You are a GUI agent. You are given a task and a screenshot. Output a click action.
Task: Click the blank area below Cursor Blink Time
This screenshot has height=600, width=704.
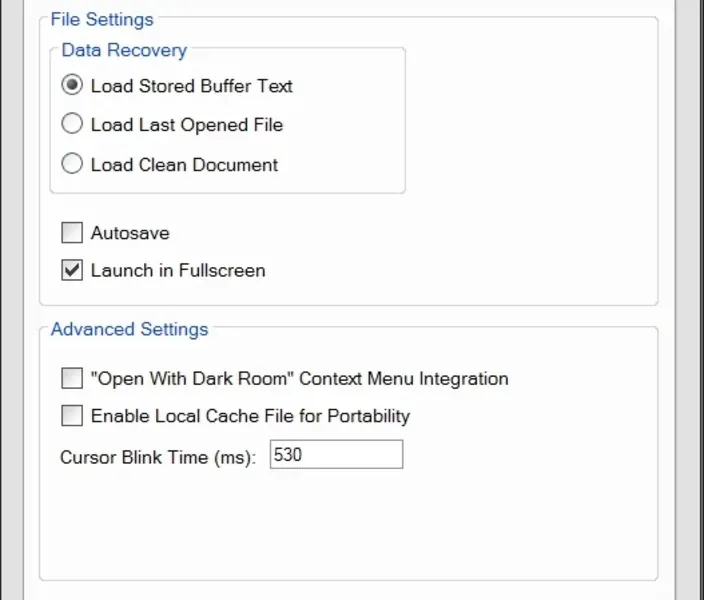(x=348, y=525)
